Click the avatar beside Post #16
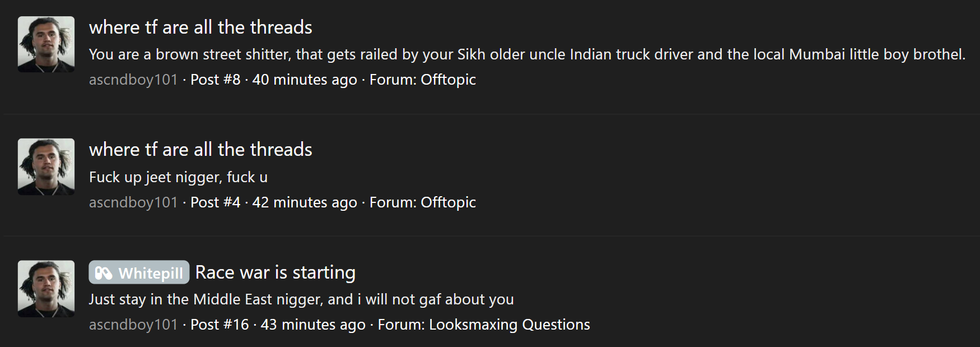The image size is (980, 347). [46, 289]
